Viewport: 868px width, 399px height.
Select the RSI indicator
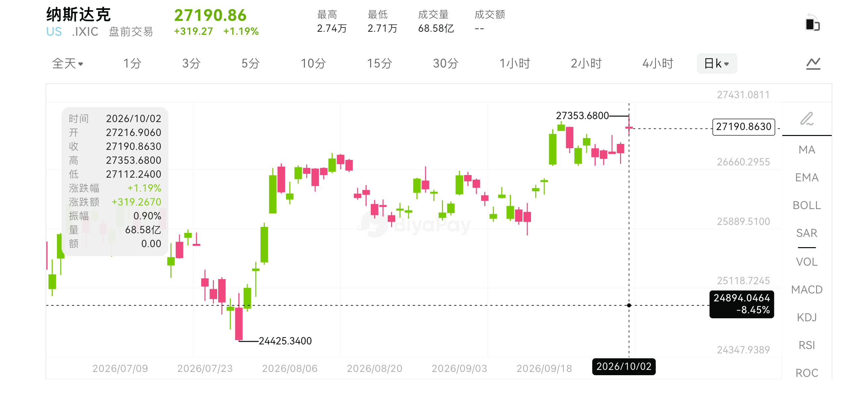click(x=807, y=345)
